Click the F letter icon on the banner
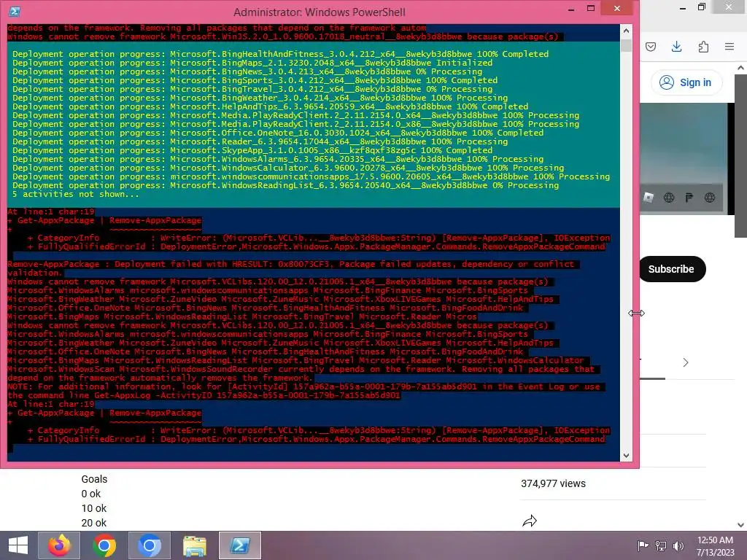 click(689, 198)
